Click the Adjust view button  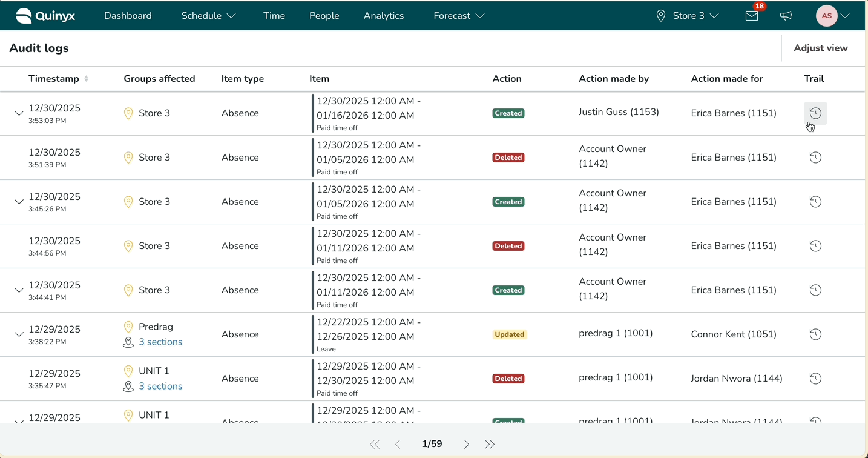[x=820, y=48]
